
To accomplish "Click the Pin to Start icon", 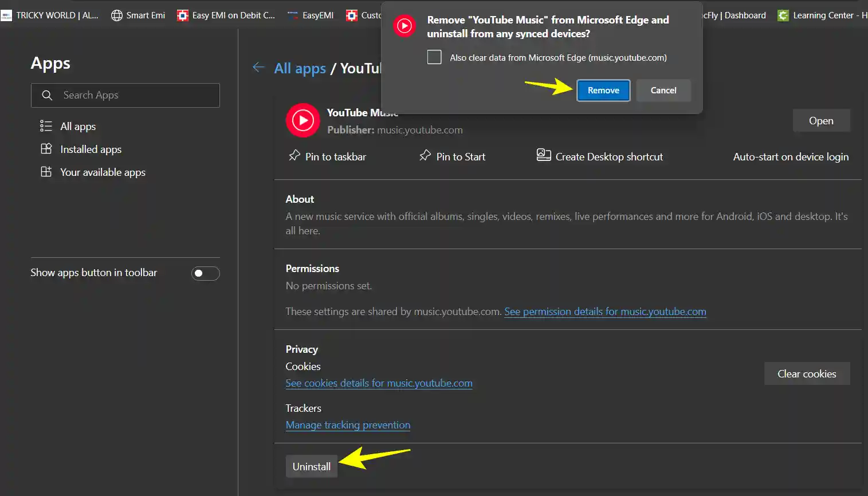I will 424,155.
